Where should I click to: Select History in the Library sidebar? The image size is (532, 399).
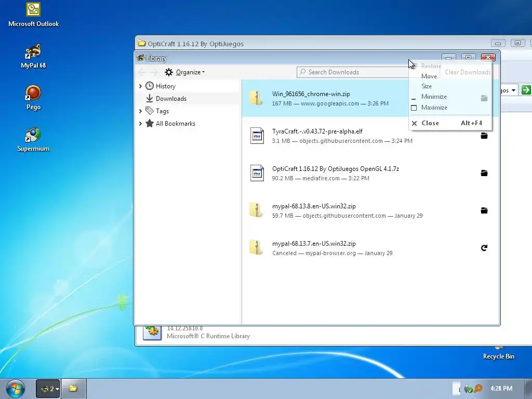166,86
